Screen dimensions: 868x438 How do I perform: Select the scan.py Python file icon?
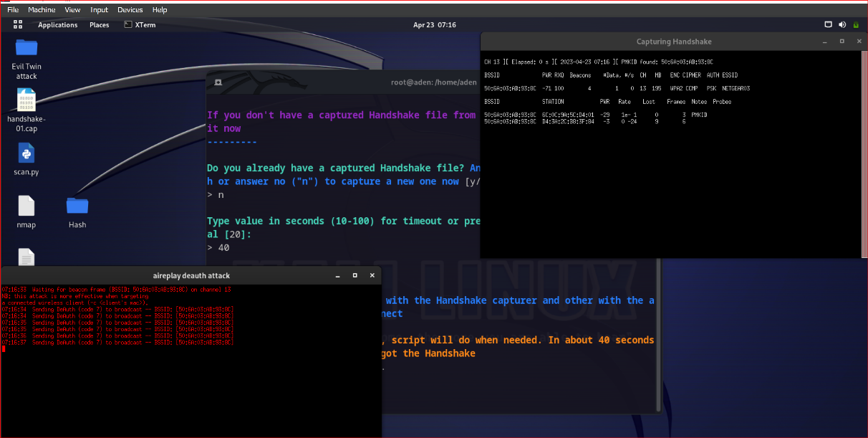click(26, 153)
